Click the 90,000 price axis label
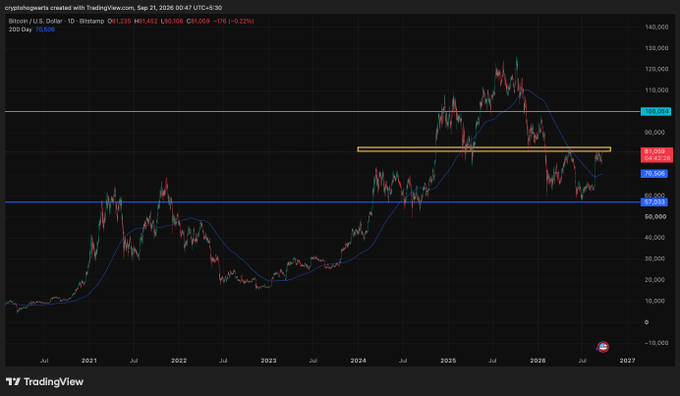The width and height of the screenshot is (680, 396). point(655,132)
